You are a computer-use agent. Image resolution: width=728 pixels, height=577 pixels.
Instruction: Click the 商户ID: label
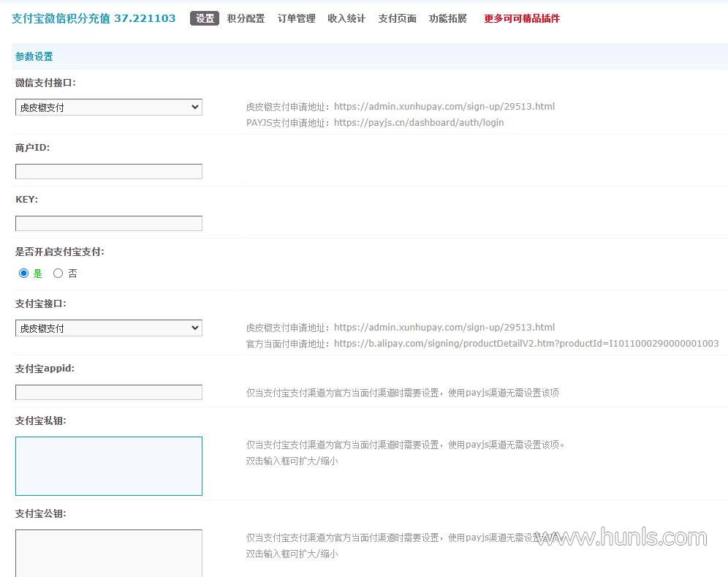(x=32, y=148)
